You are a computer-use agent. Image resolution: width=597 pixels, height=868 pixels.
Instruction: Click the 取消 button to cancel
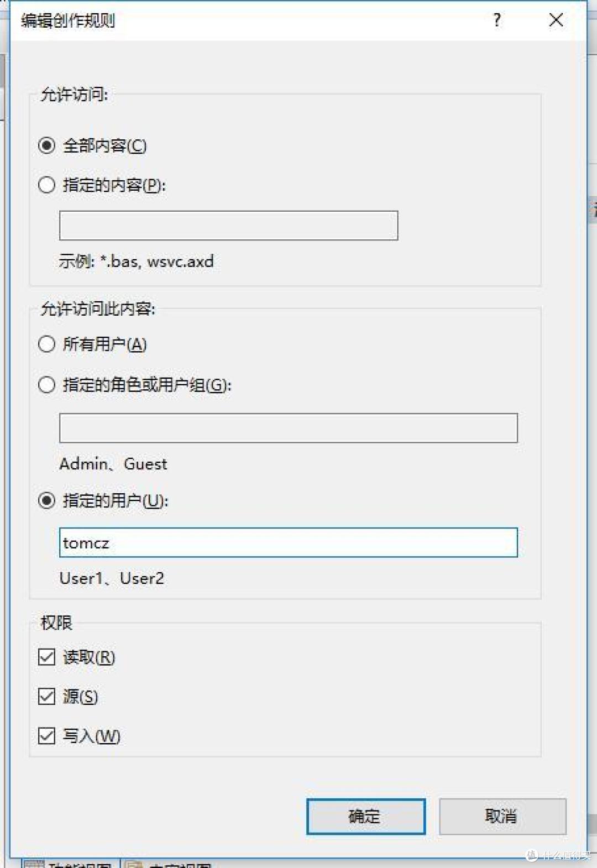[x=502, y=816]
